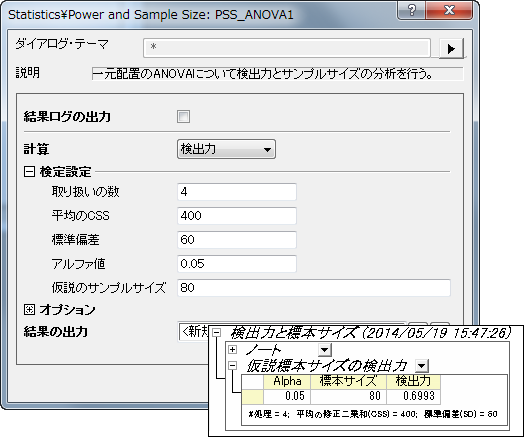Enable the 結果ログの出力 checkbox
The image size is (524, 437).
(183, 117)
